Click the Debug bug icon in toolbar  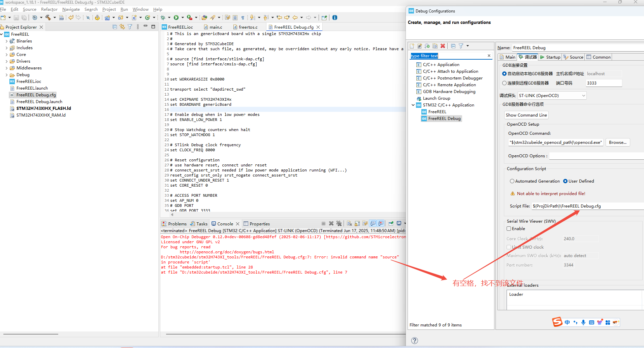tap(163, 18)
